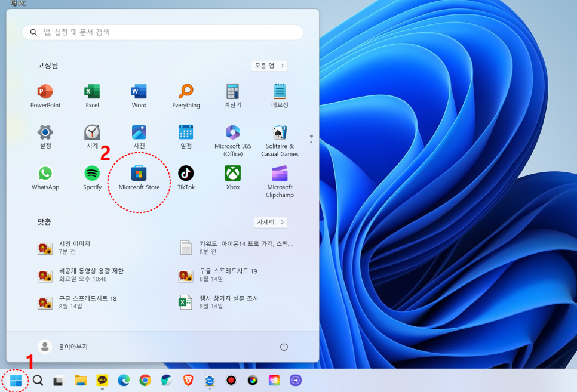Launch Excel from the pinned apps
The width and height of the screenshot is (577, 392).
(x=92, y=96)
